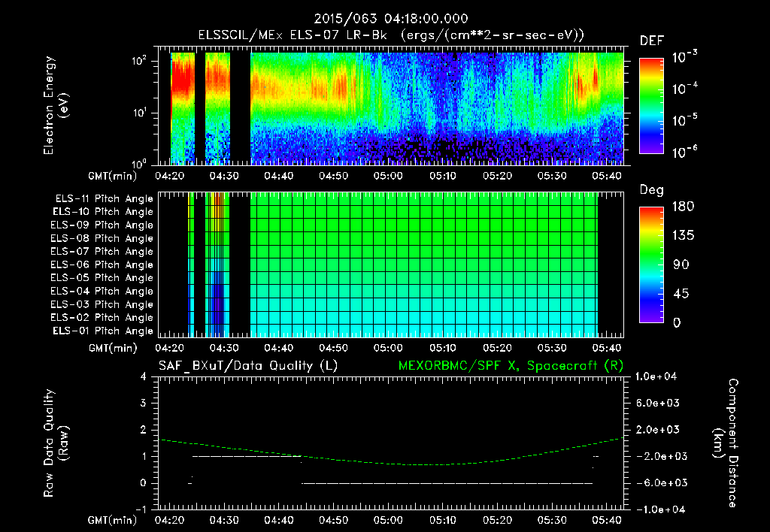Select the ELS-07 Pitch Angle row label
Viewport: 770px width, 532px height.
click(102, 251)
